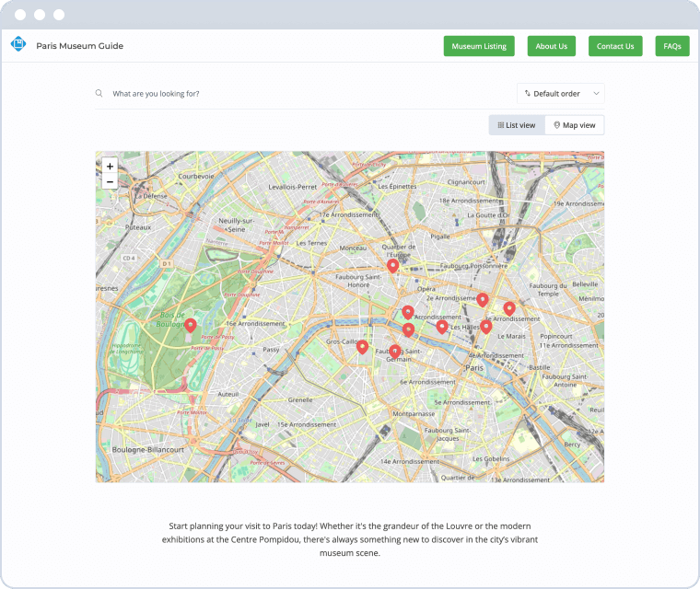Click the Paris Museum Guide logo icon

point(18,44)
